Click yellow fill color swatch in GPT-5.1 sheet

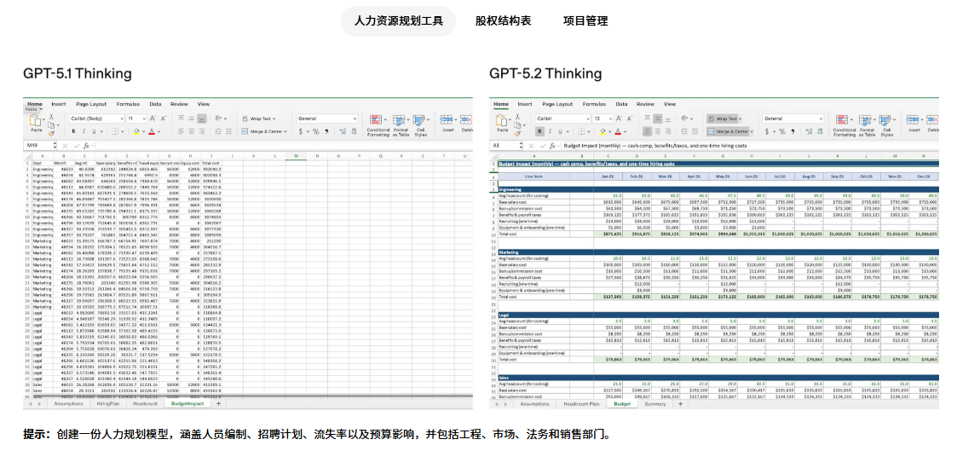[x=136, y=131]
